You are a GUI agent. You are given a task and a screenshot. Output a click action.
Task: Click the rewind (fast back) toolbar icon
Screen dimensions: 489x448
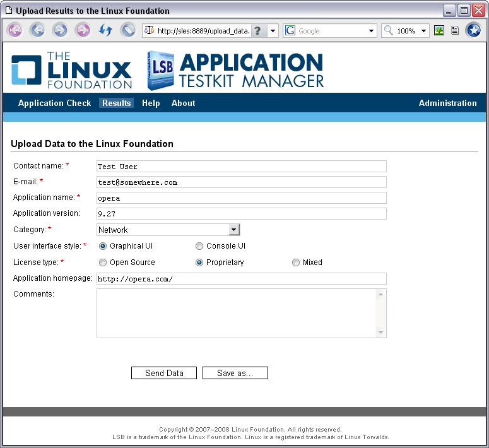point(15,30)
